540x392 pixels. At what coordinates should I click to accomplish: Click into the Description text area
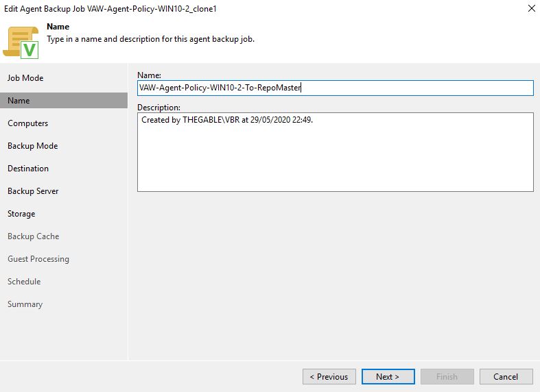336,152
